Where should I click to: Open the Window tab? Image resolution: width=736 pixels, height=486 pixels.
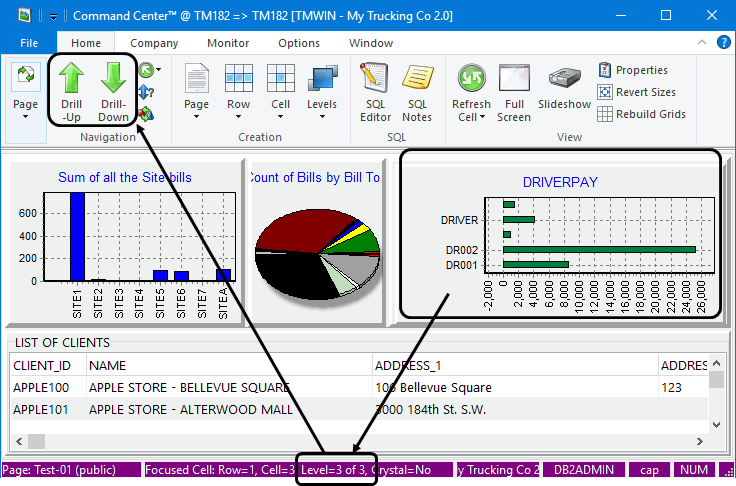click(371, 43)
